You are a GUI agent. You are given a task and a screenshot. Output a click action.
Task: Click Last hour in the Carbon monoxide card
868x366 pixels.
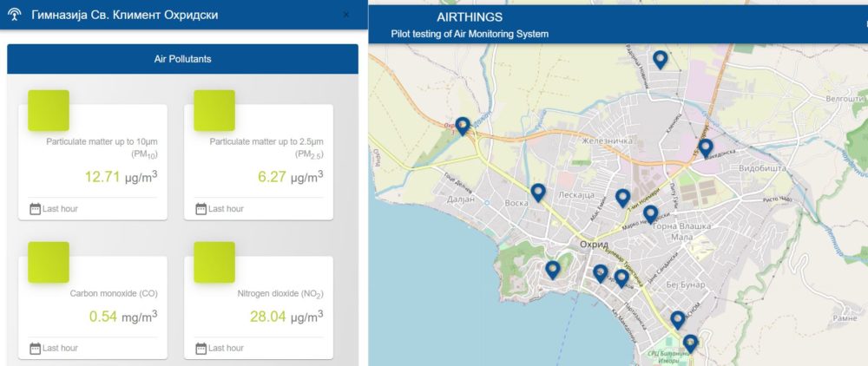60,349
